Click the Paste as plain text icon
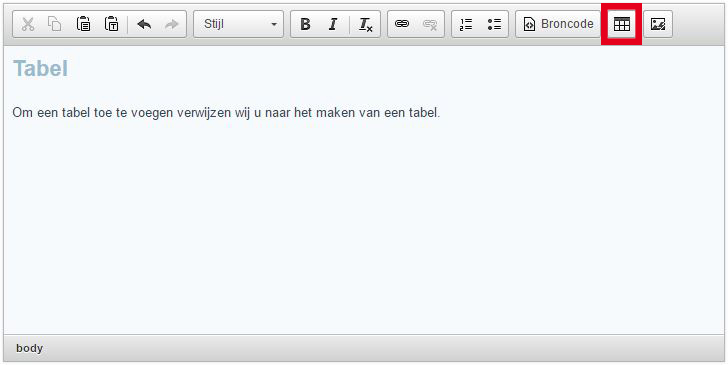The height and width of the screenshot is (365, 728). pos(112,24)
